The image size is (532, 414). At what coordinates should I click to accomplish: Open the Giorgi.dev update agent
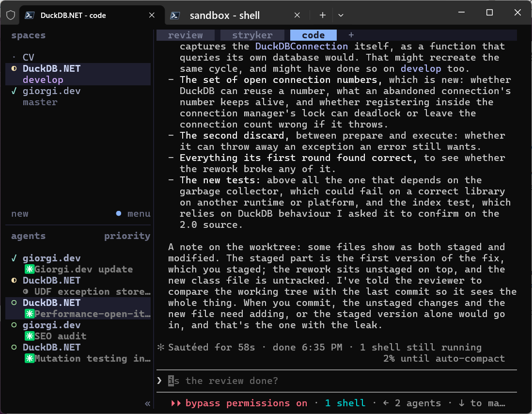[x=83, y=270]
